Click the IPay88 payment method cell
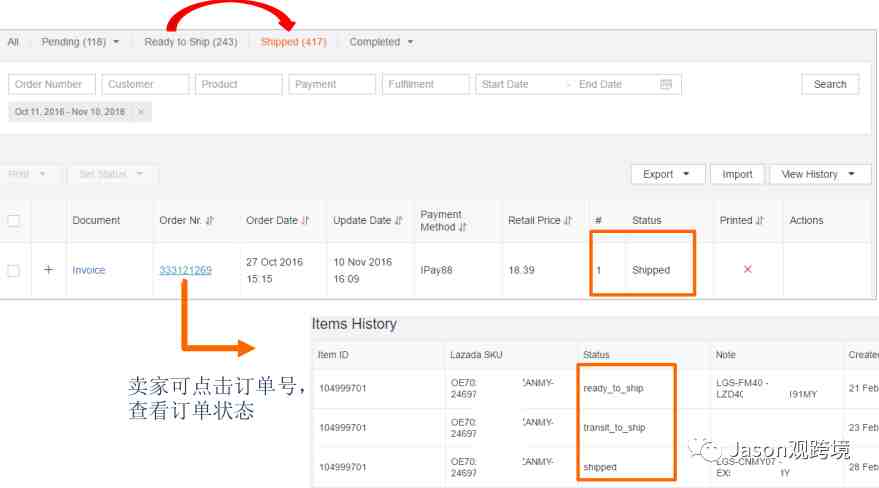Screen dimensions: 879x488 pos(436,270)
